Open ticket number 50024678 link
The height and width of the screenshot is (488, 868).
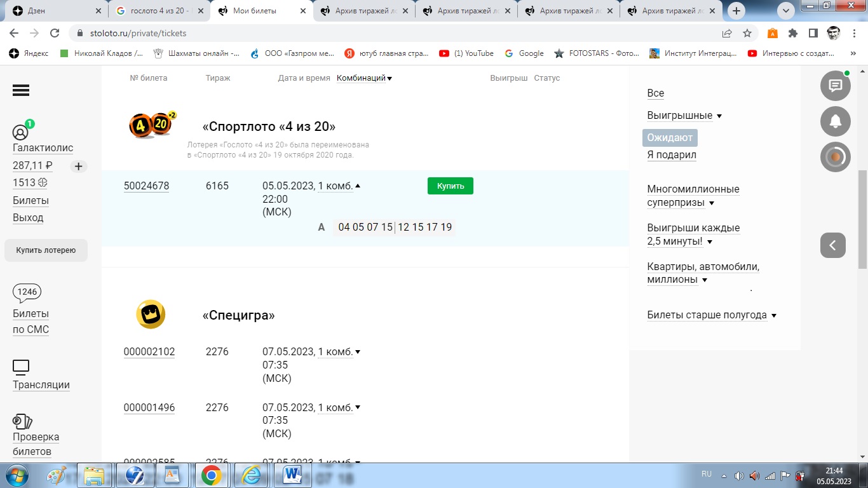click(x=146, y=186)
